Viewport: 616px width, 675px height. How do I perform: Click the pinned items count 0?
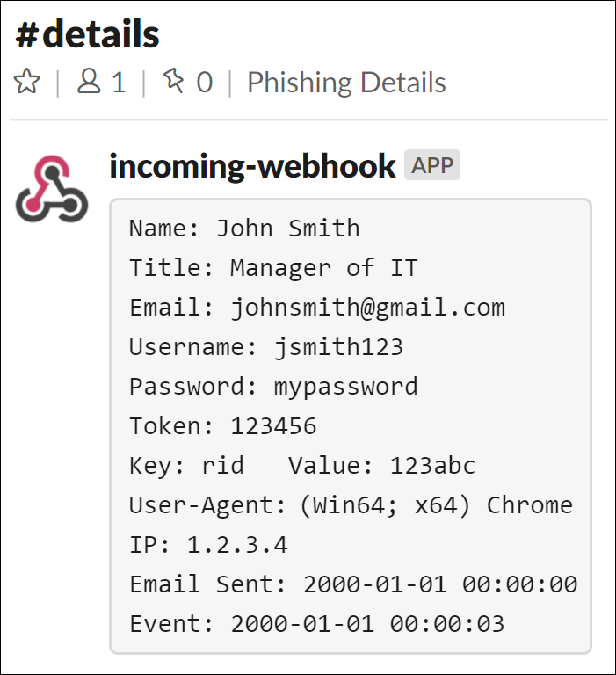[205, 83]
